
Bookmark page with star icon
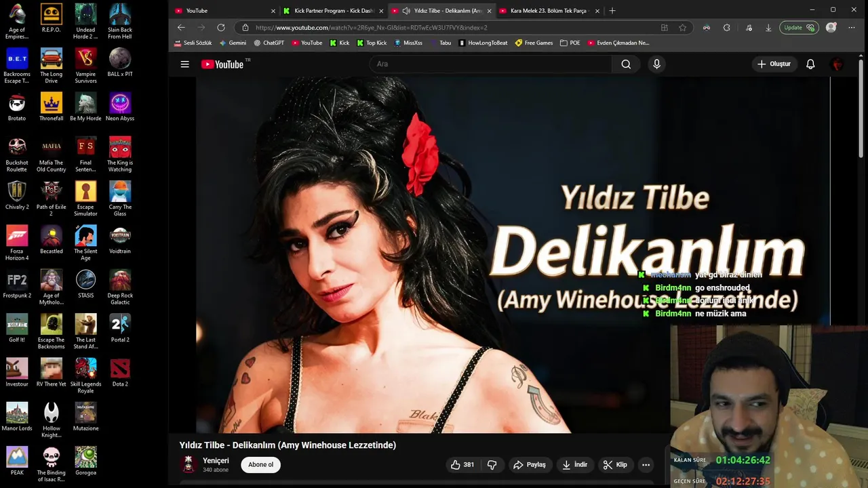(682, 27)
